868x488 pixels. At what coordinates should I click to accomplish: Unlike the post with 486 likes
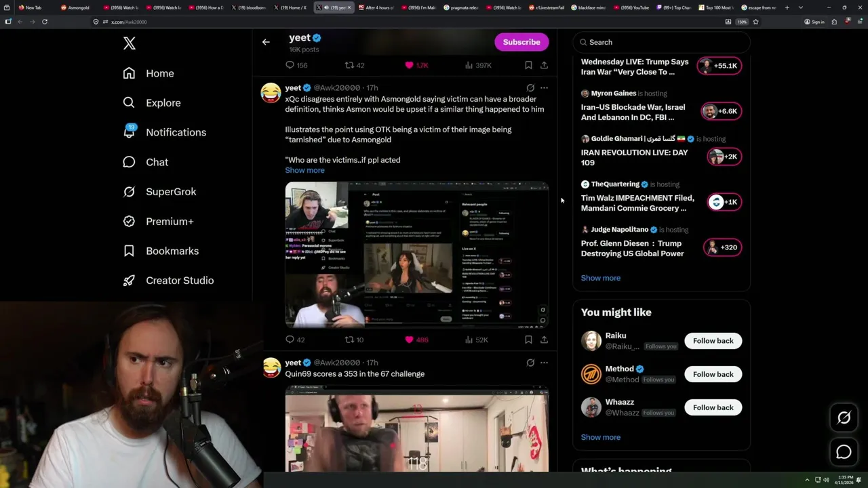click(x=416, y=340)
